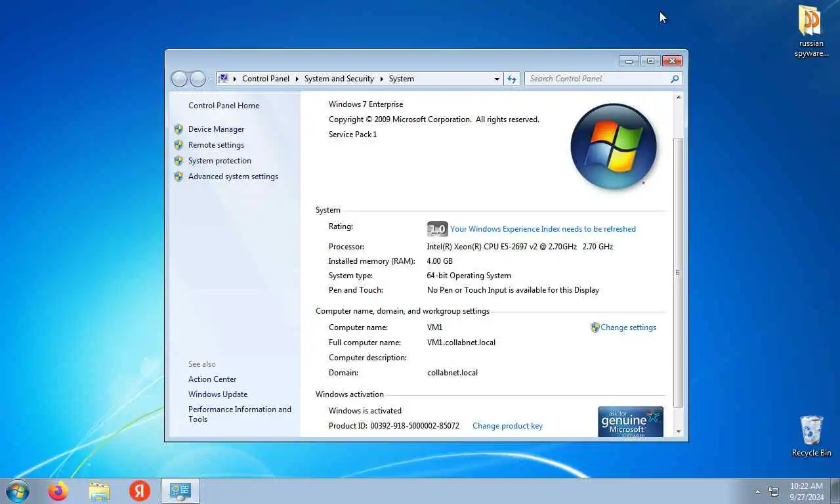This screenshot has height=504, width=840.
Task: Click the Show desktop button
Action: (835, 492)
